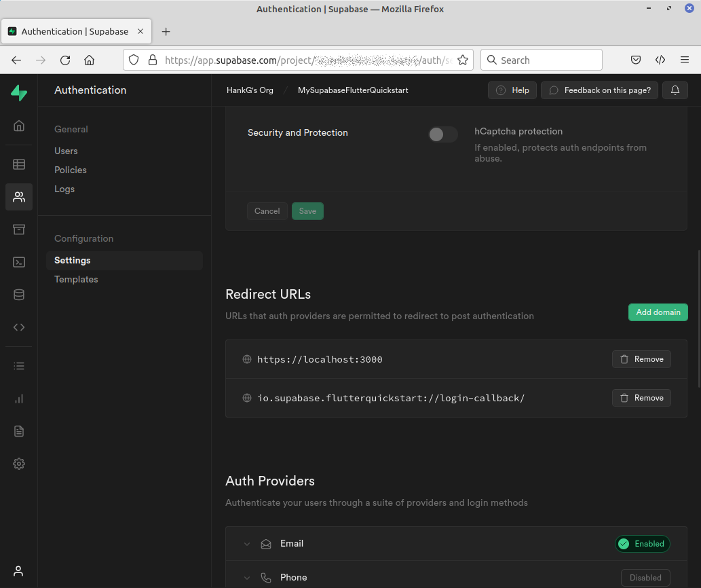Open the Reports bar chart icon
This screenshot has width=701, height=588.
coord(19,399)
